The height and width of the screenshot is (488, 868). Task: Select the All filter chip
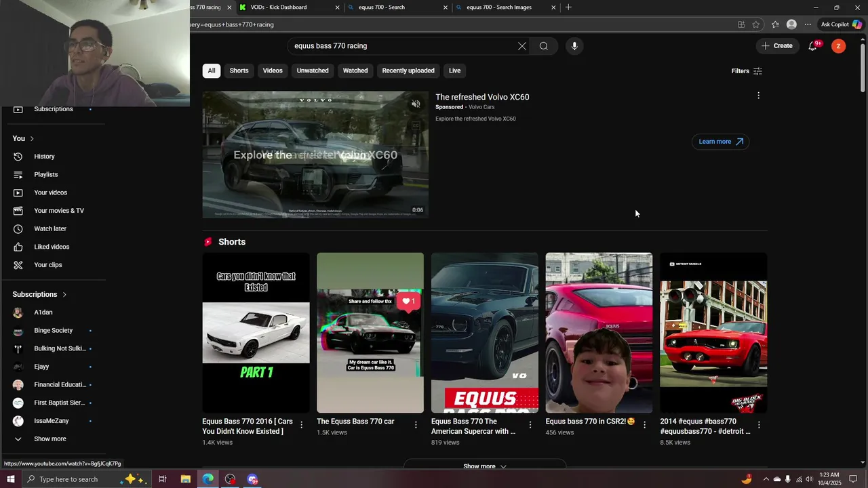pos(212,70)
